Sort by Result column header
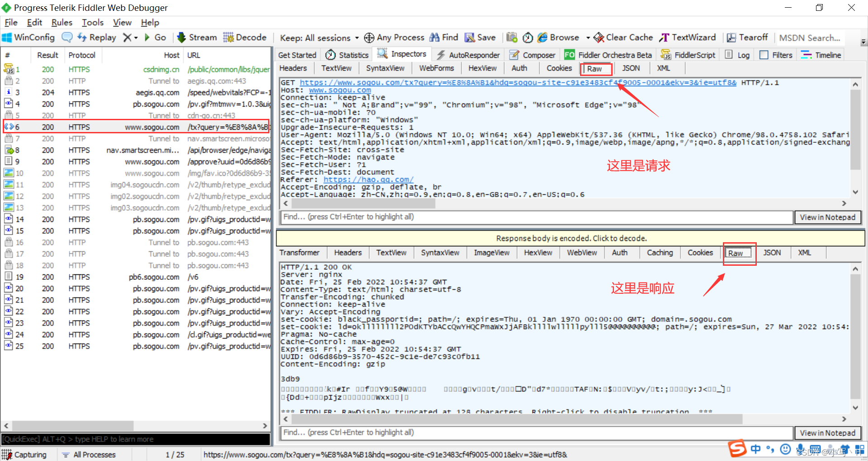This screenshot has height=461, width=868. pyautogui.click(x=47, y=55)
